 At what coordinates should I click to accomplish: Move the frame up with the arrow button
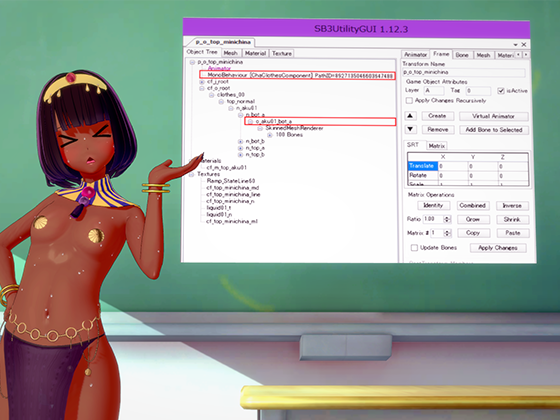click(x=410, y=116)
